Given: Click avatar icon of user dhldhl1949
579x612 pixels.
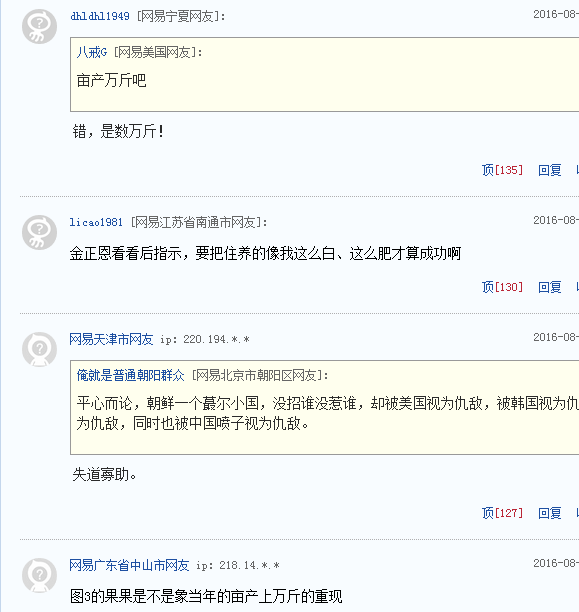Looking at the screenshot, I should pos(39,27).
